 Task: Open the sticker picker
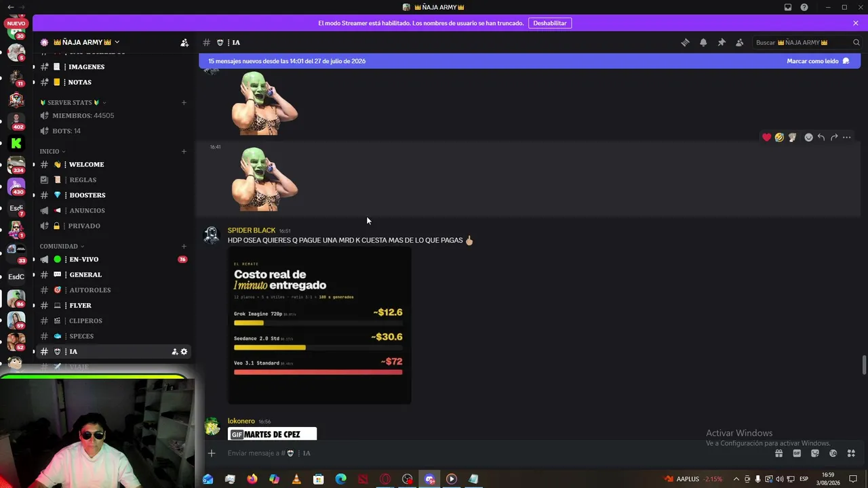point(815,453)
